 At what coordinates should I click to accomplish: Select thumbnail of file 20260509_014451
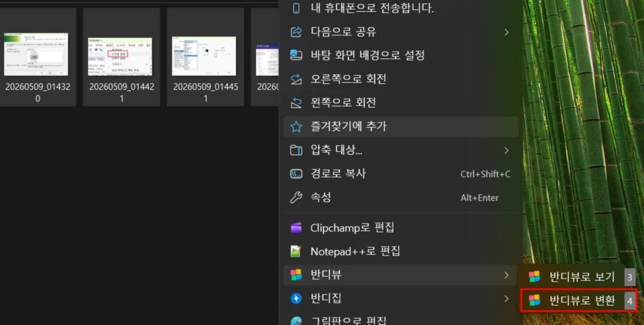(x=204, y=56)
